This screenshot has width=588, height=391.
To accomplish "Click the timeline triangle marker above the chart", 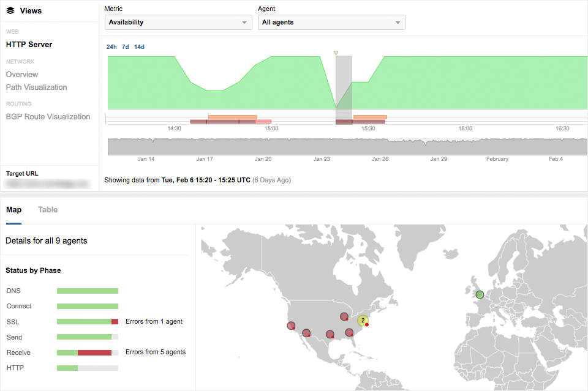I will point(336,53).
